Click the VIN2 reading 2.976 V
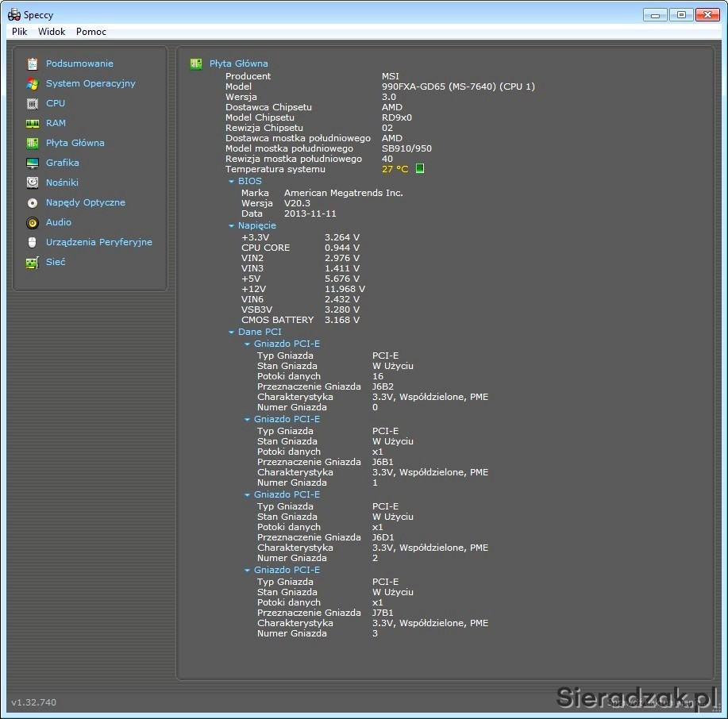The width and height of the screenshot is (728, 719). [x=342, y=258]
